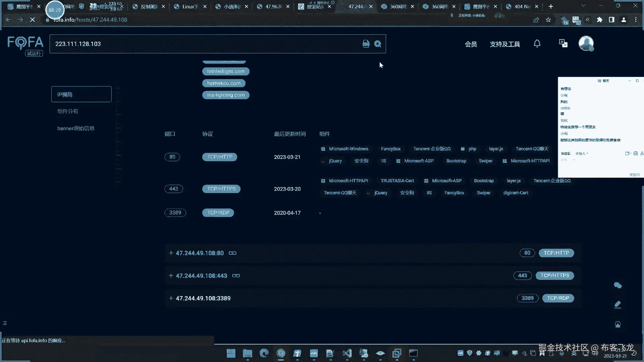The image size is (644, 362).
Task: Open the notification bell
Action: pos(537,44)
